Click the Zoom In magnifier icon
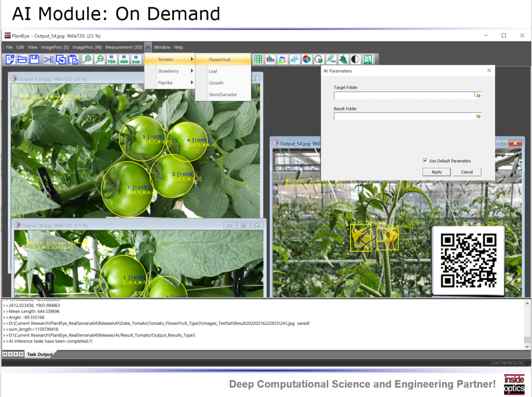532x397 pixels. point(87,59)
